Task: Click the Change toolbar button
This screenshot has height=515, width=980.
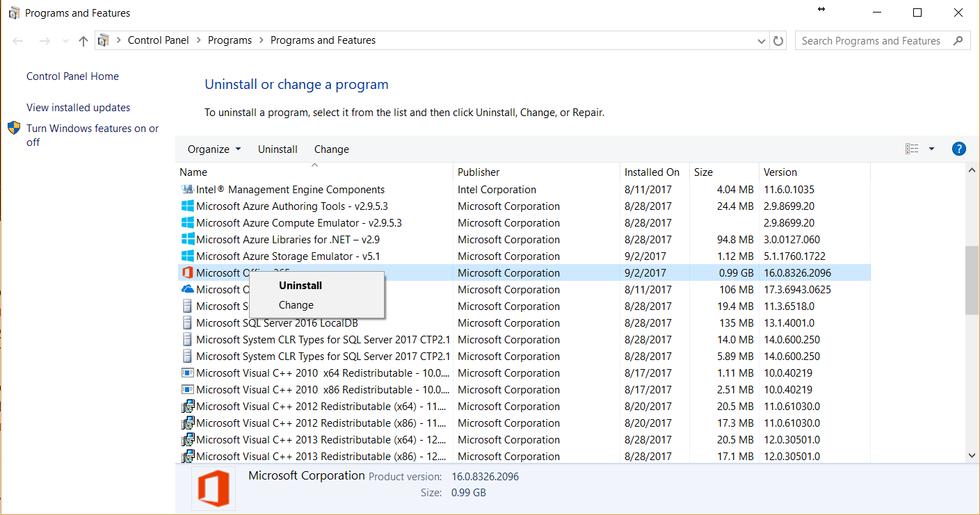Action: point(332,149)
